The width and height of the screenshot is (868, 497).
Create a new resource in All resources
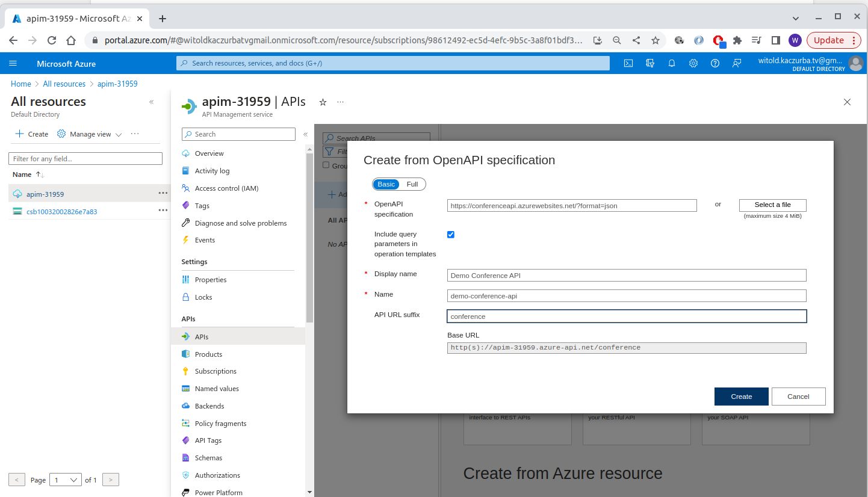32,134
